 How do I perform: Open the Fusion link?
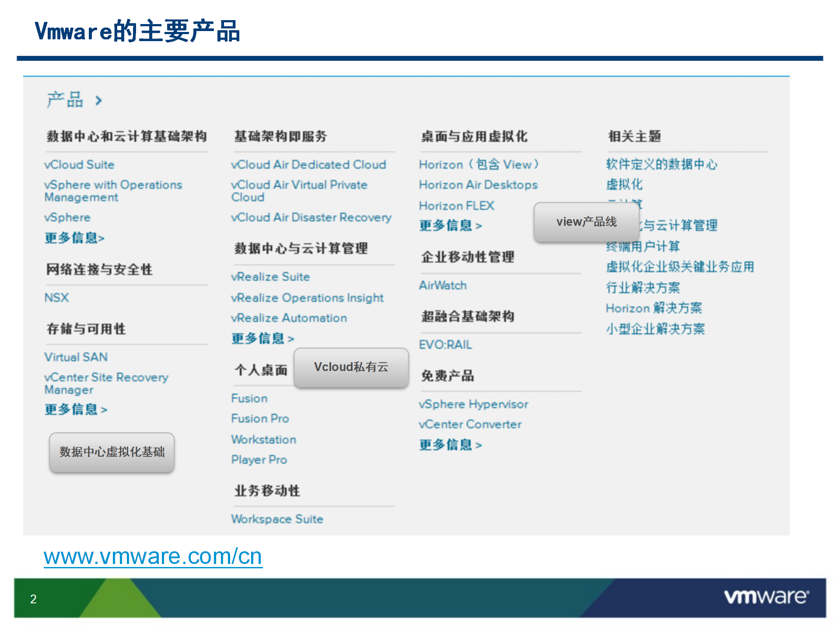pos(249,398)
